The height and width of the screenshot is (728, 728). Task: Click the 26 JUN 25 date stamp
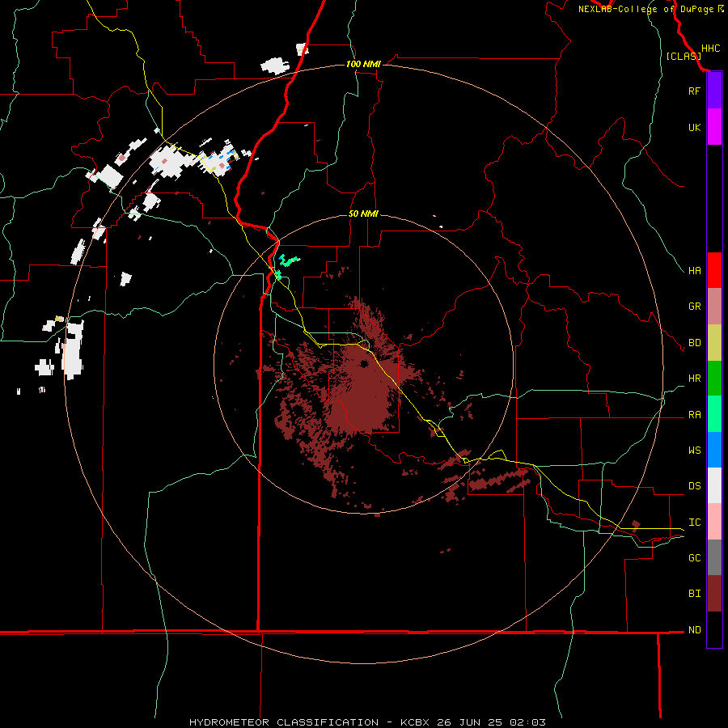(470, 722)
